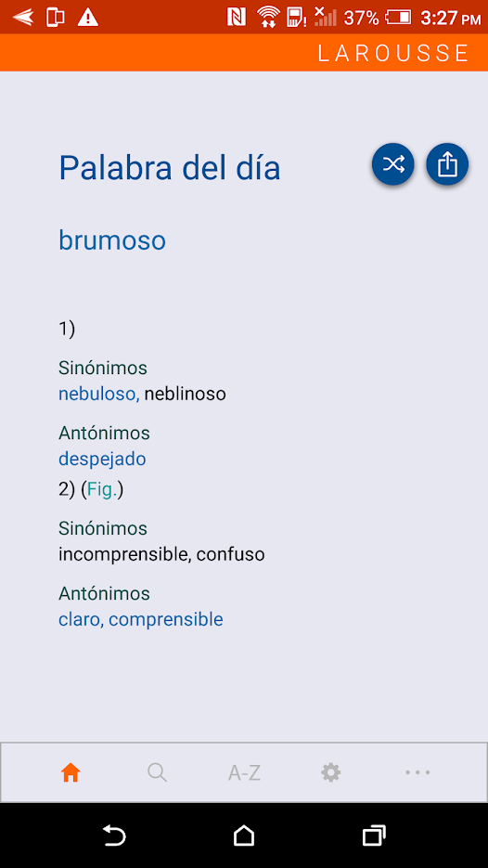Tap the LAROUSSE header title
Screen dimensions: 488x868
[x=393, y=53]
